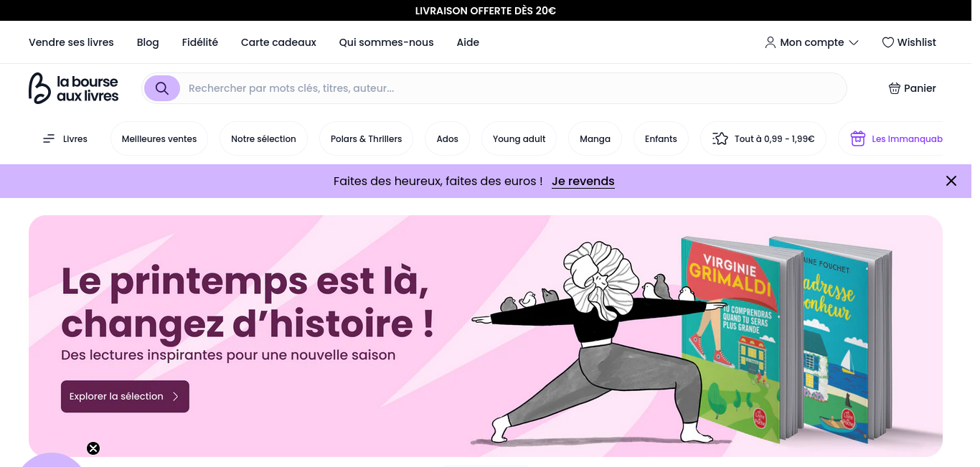
Task: Select the Meilleures ventes category
Action: [159, 138]
